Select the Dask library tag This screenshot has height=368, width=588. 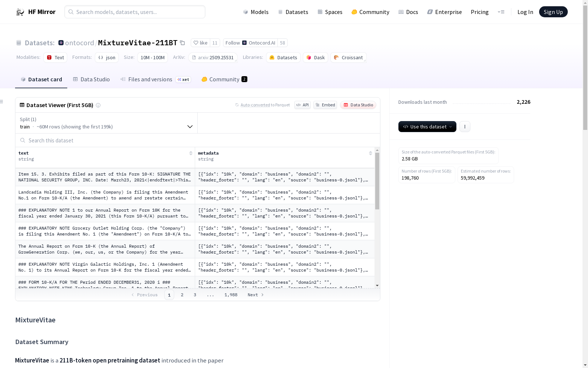coord(316,57)
